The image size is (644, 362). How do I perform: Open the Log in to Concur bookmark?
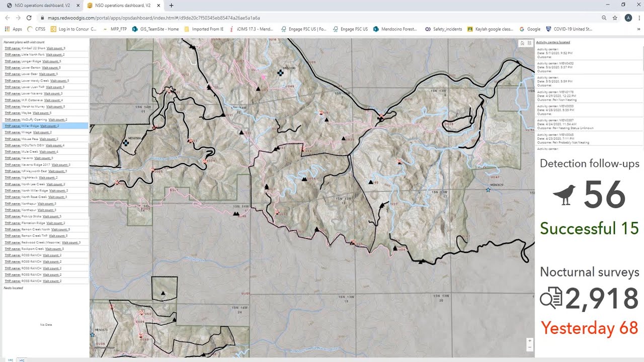(x=73, y=29)
